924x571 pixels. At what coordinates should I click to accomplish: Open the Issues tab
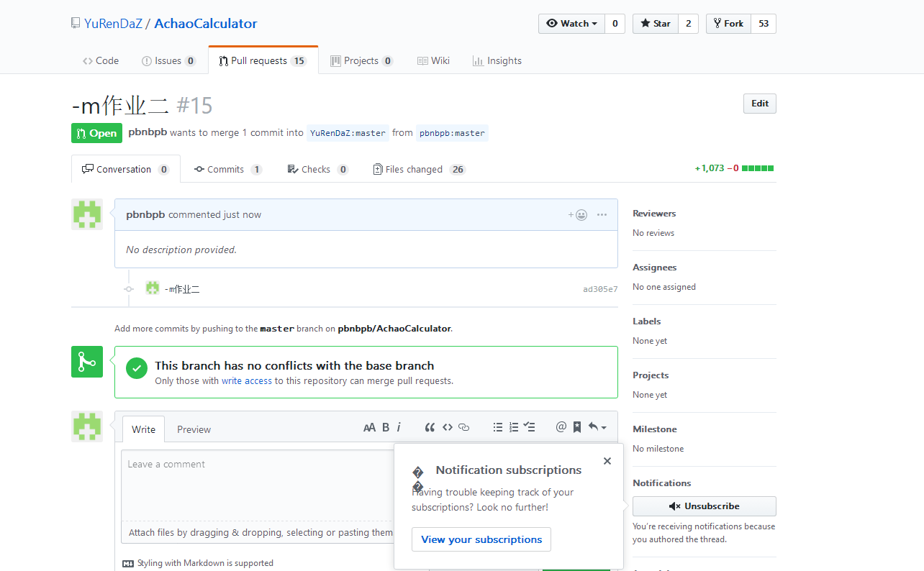click(x=168, y=60)
